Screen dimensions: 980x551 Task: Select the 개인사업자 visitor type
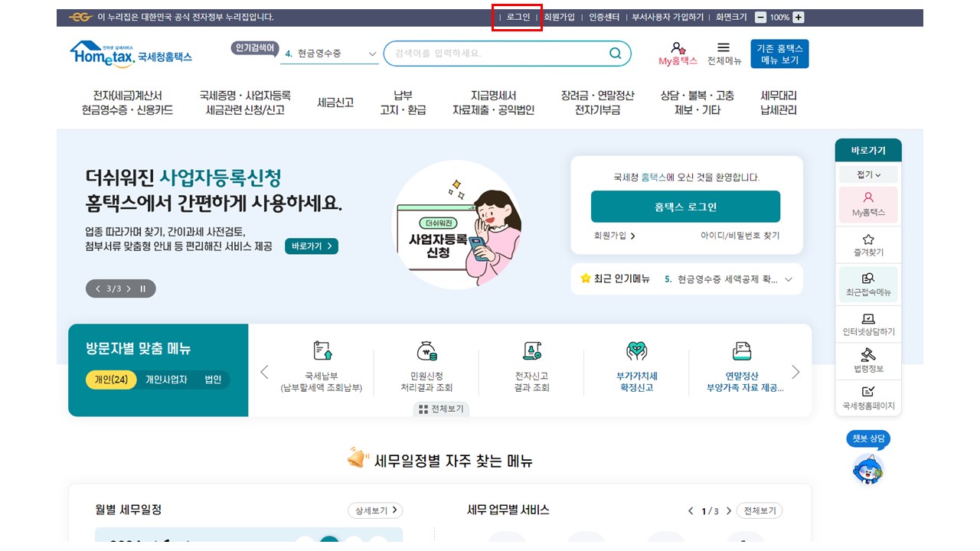[166, 380]
